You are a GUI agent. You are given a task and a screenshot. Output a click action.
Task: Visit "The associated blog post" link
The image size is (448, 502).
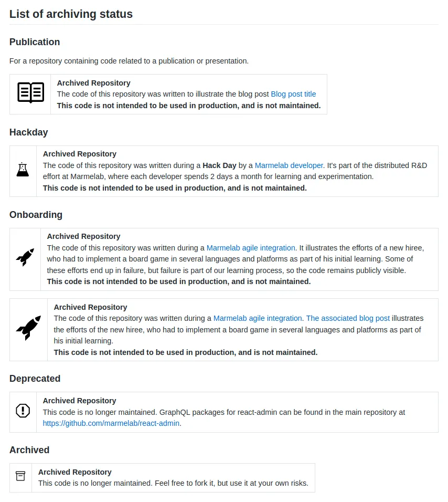[348, 318]
